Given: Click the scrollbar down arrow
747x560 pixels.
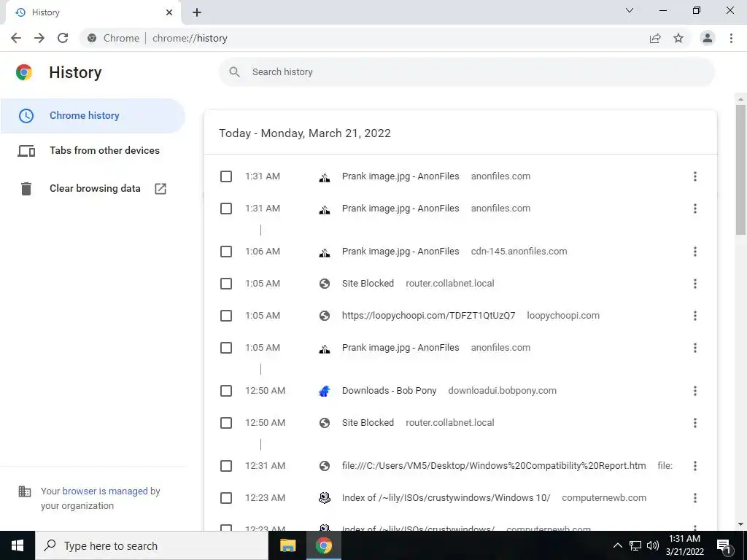Looking at the screenshot, I should (740, 525).
